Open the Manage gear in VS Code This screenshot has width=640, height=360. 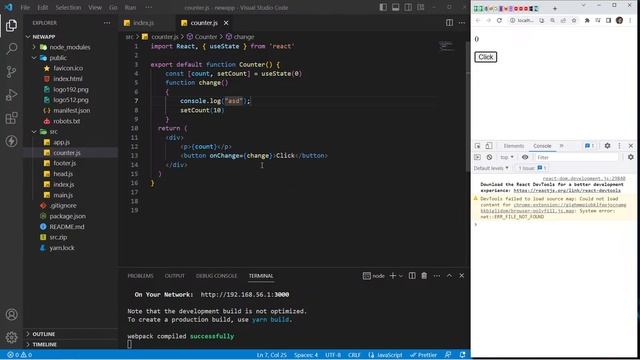11,337
